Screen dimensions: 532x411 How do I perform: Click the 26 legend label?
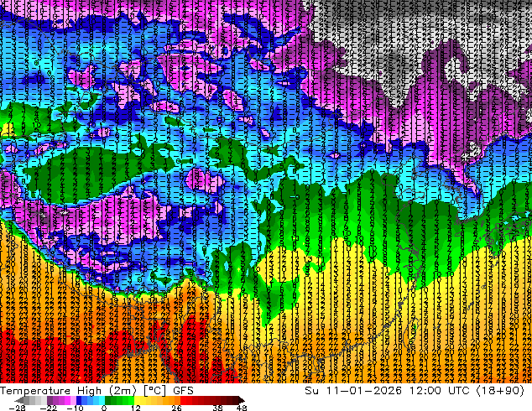[176, 408]
